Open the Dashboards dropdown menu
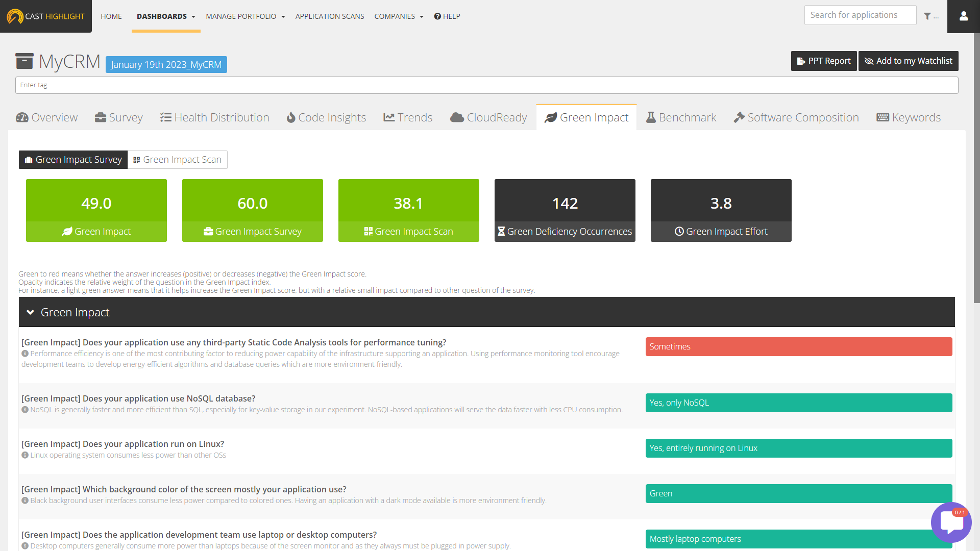The image size is (980, 551). coord(166,16)
